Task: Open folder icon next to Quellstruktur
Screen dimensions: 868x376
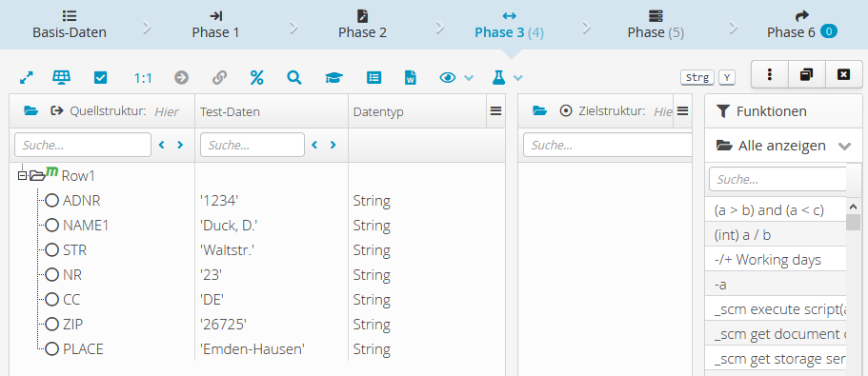Action: pyautogui.click(x=31, y=111)
